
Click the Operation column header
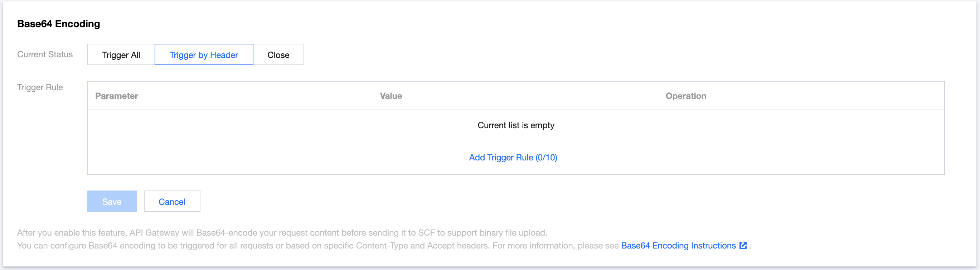686,96
